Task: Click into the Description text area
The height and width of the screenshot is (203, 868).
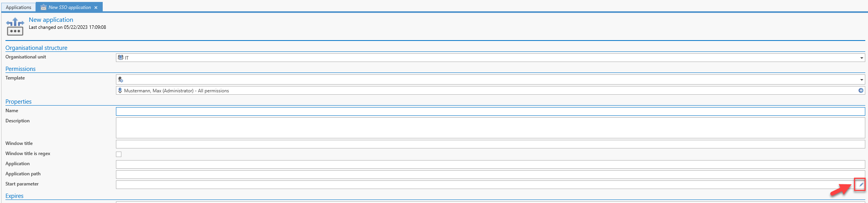Action: click(490, 128)
